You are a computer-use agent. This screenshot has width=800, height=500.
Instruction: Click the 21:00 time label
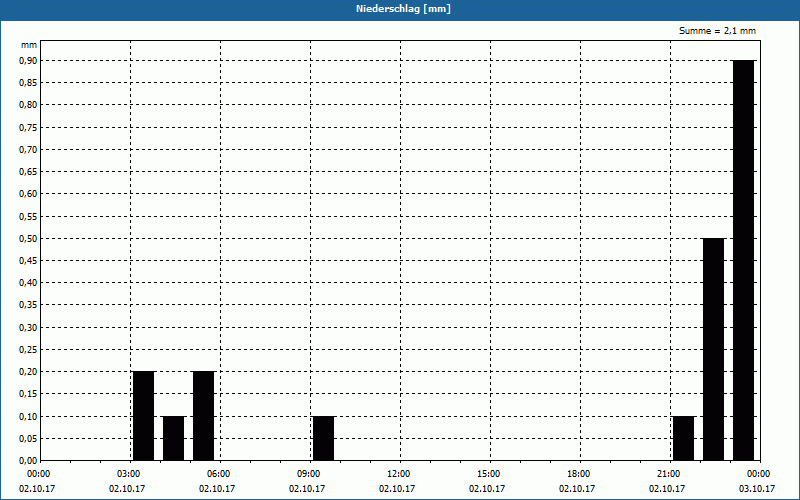click(669, 474)
